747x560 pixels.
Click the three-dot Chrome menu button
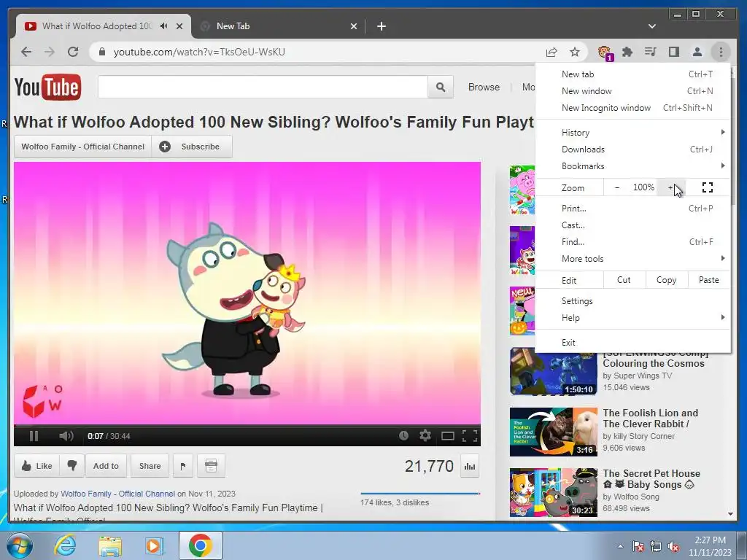(x=721, y=52)
